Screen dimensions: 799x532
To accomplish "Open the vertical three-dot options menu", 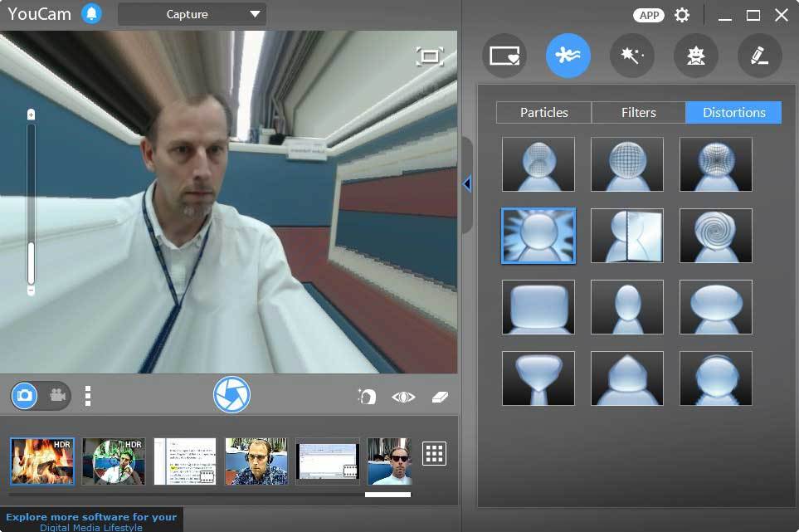I will pos(87,396).
